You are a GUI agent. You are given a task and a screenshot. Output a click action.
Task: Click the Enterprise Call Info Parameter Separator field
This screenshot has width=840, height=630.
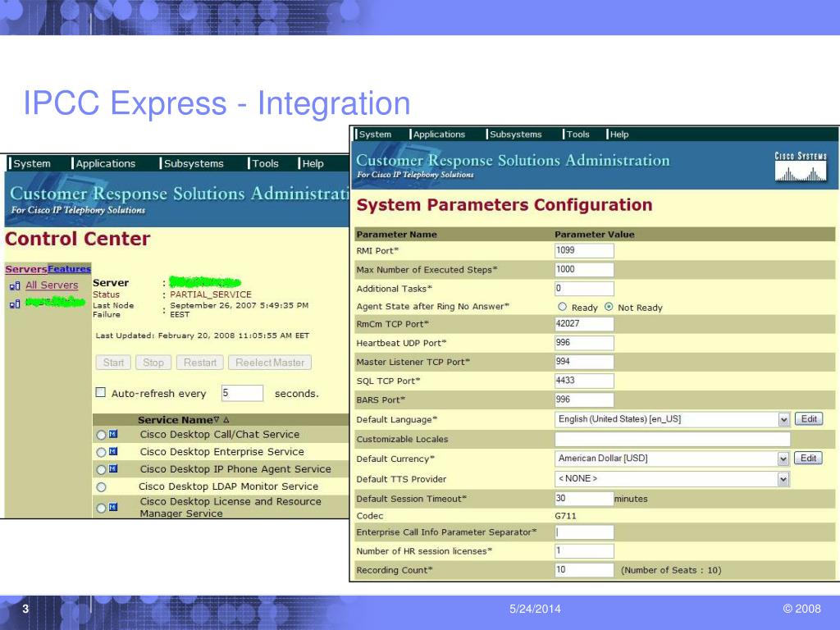pos(584,532)
